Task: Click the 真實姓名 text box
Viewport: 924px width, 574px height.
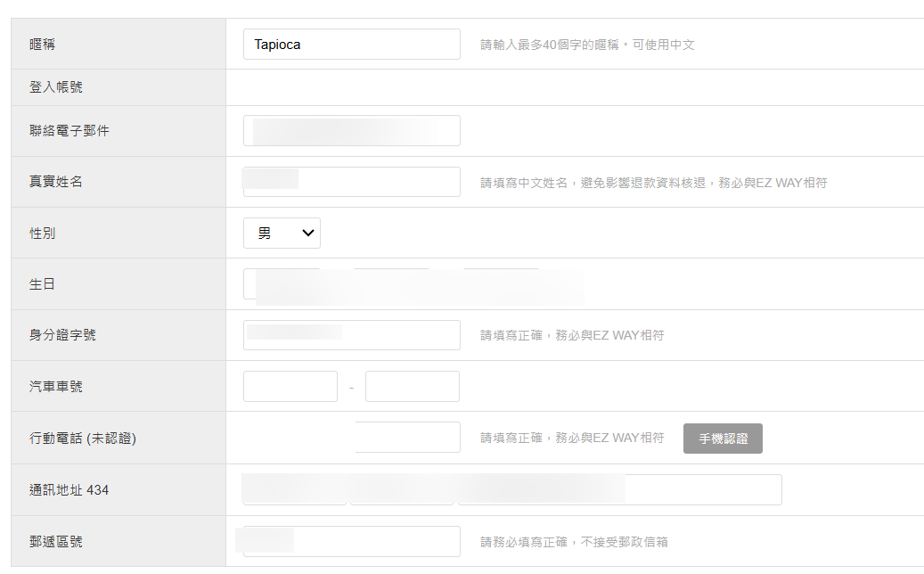Action: coord(351,182)
